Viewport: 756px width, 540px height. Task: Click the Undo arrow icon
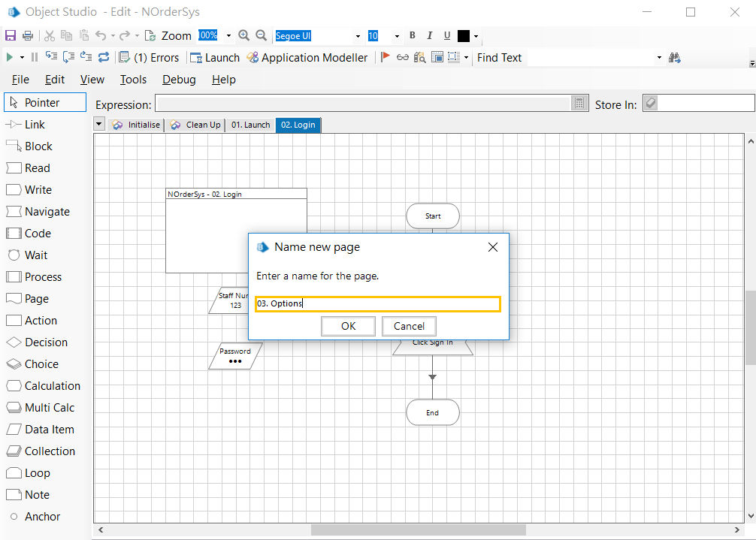(101, 35)
